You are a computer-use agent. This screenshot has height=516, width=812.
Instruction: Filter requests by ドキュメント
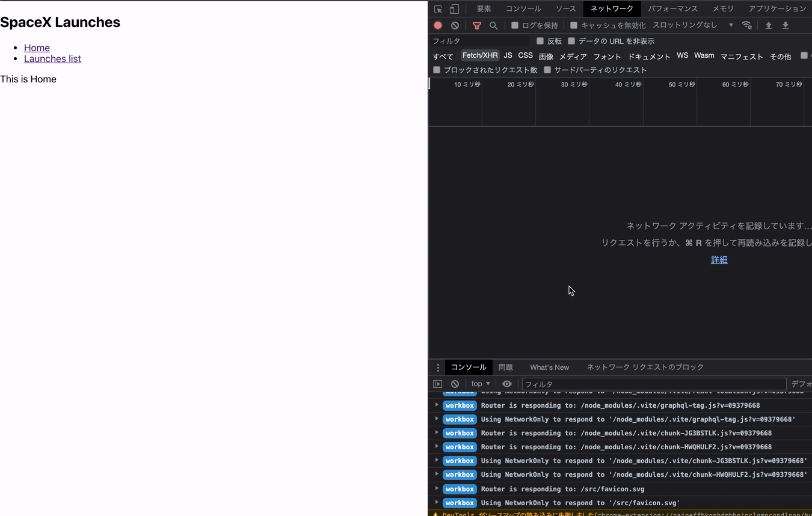649,56
